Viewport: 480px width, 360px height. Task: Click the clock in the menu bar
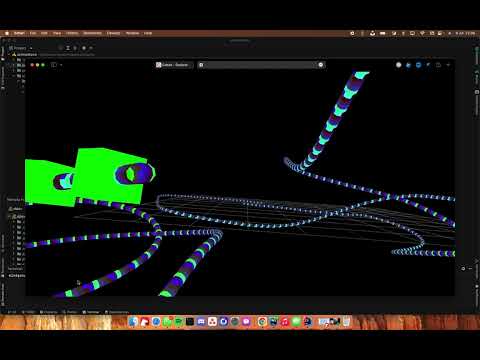tap(465, 33)
